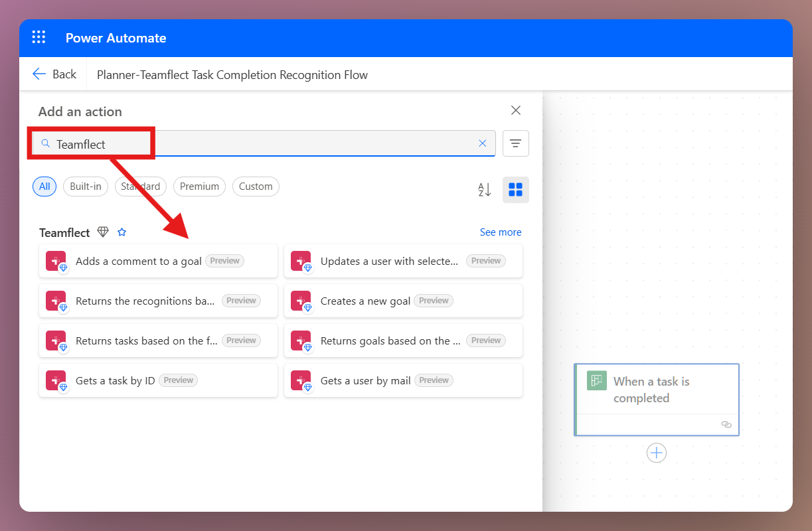Click Teamflect icon beside Returns the recognitions

56,301
